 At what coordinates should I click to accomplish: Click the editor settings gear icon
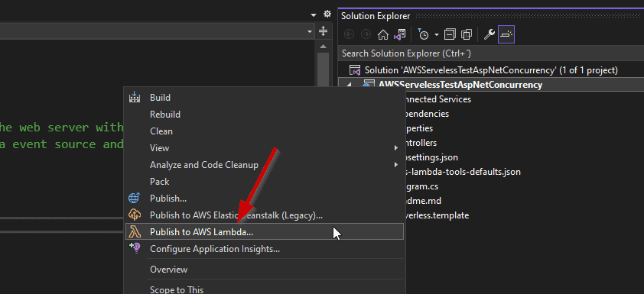pos(327,14)
